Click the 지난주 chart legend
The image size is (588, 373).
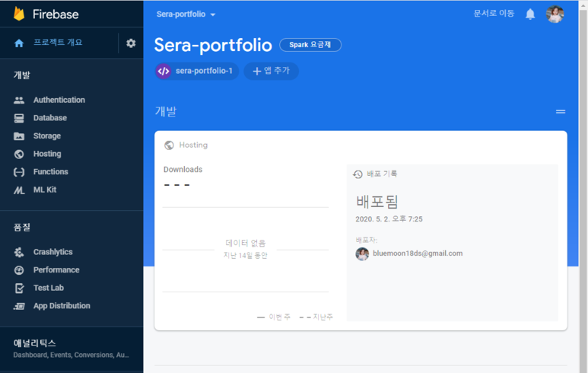tap(316, 317)
